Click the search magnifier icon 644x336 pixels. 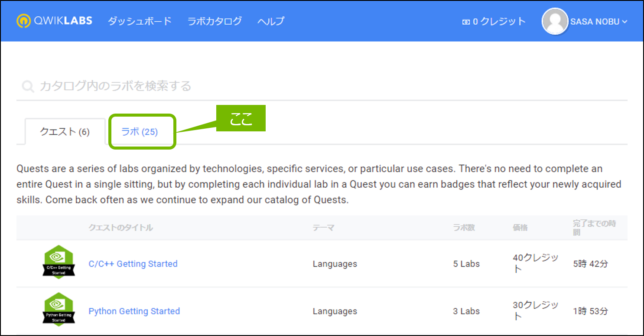[x=28, y=87]
